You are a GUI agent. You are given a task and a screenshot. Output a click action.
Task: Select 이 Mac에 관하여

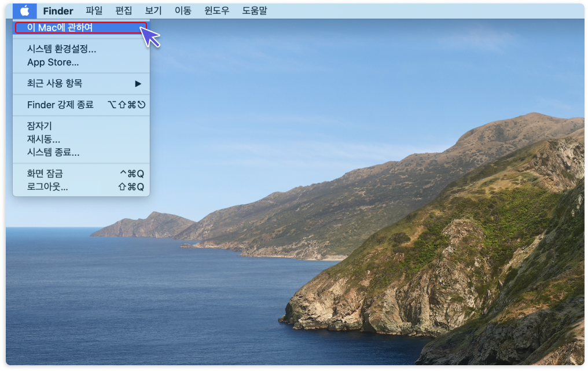point(81,28)
